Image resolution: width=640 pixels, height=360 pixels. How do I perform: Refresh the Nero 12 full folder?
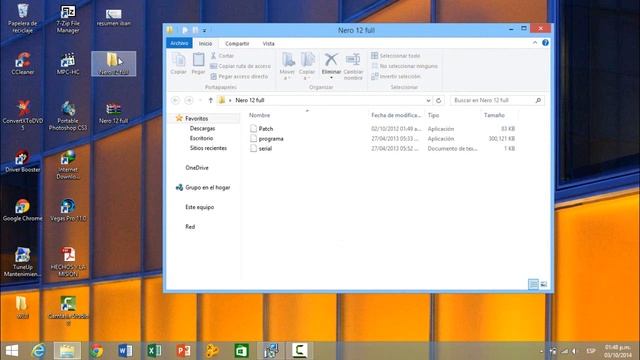439,100
